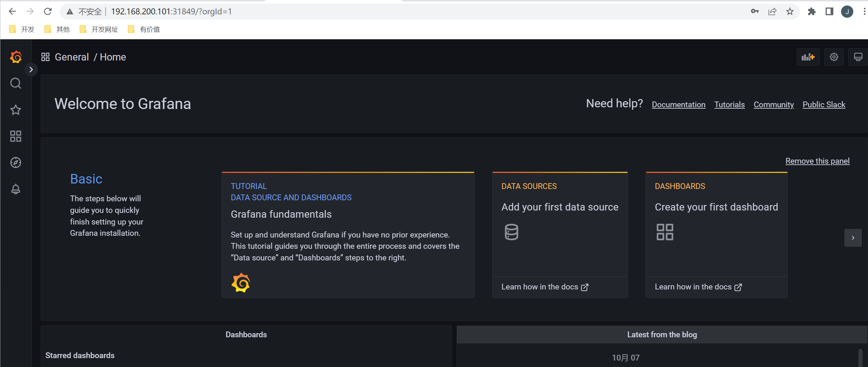Click the blog panel scrollbar

click(x=860, y=357)
